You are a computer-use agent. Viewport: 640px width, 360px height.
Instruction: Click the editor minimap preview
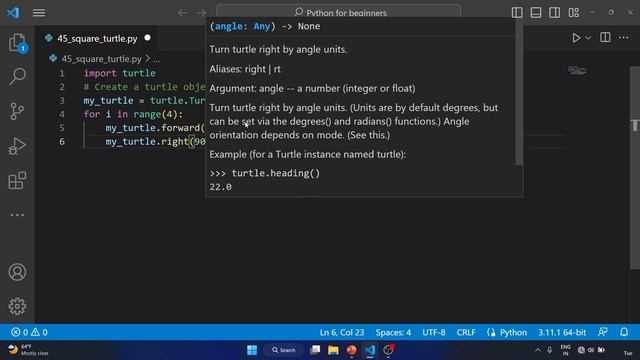[578, 71]
